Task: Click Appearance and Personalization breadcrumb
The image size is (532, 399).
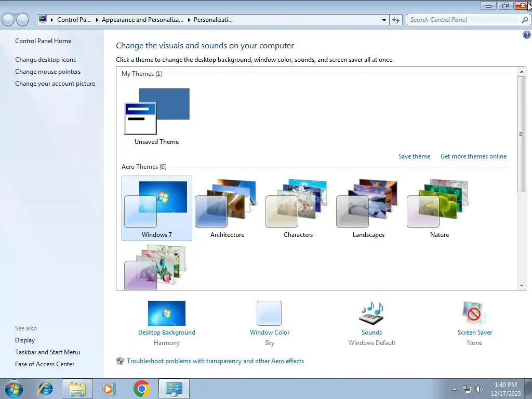Action: point(142,20)
